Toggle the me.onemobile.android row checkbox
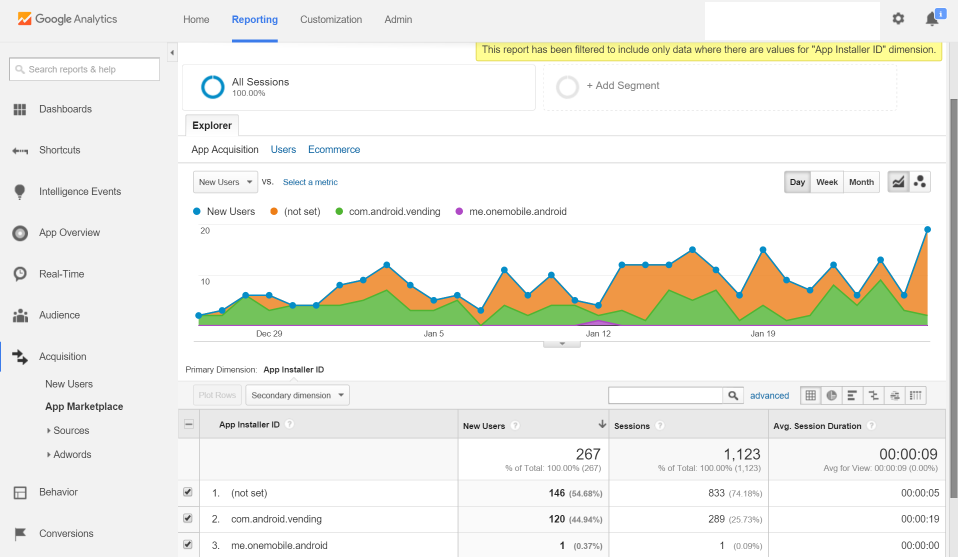This screenshot has height=557, width=958. (188, 544)
